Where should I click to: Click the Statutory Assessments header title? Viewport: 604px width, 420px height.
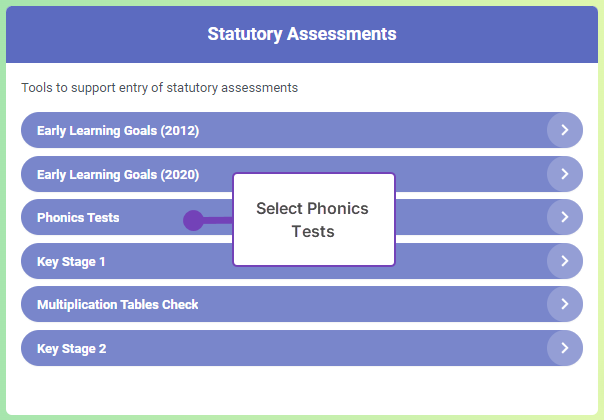click(x=302, y=34)
